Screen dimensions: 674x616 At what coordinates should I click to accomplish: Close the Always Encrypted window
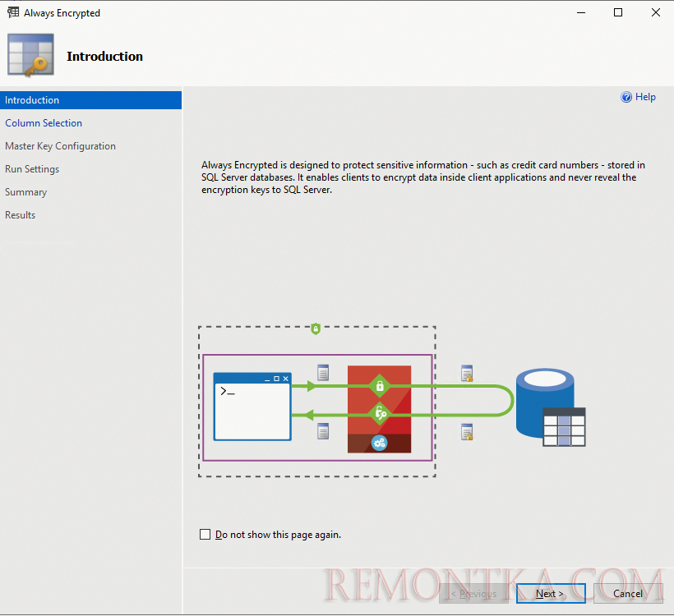click(x=656, y=12)
